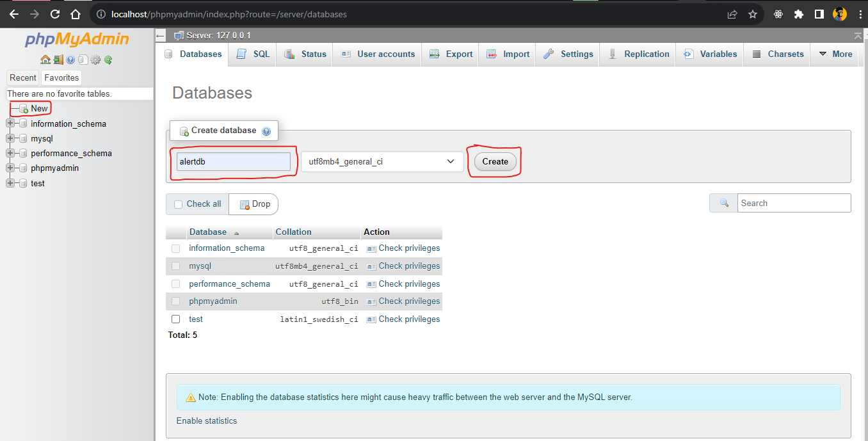Screen dimensions: 868x441
Task: Click the magnifier icon beside Search field
Action: pos(724,203)
